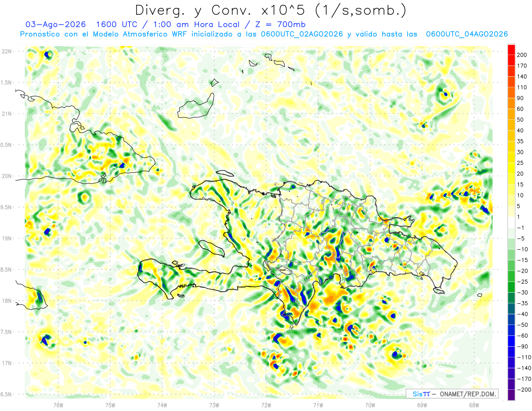Click the "170" positive colorbar value
Image resolution: width=532 pixels, height=411 pixels.
click(x=522, y=66)
